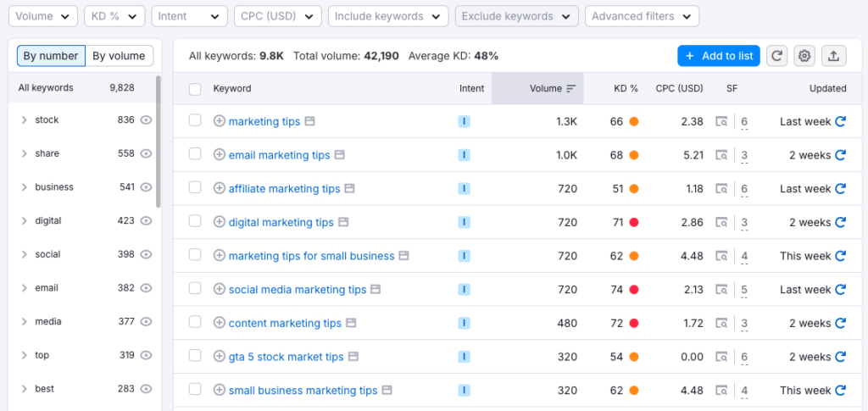Screen dimensions: 868x411
Task: Check the select-all checkbox in table header
Action: coord(195,88)
